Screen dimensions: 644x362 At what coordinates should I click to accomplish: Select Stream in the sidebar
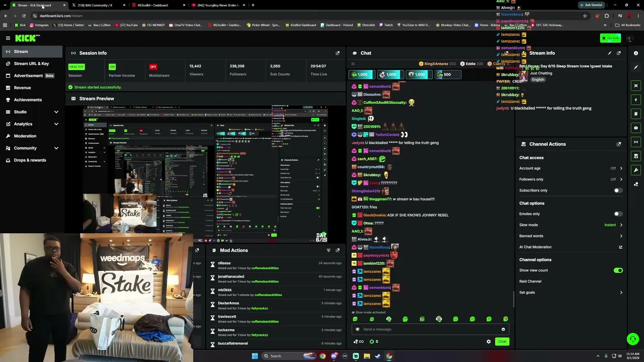pos(32,52)
